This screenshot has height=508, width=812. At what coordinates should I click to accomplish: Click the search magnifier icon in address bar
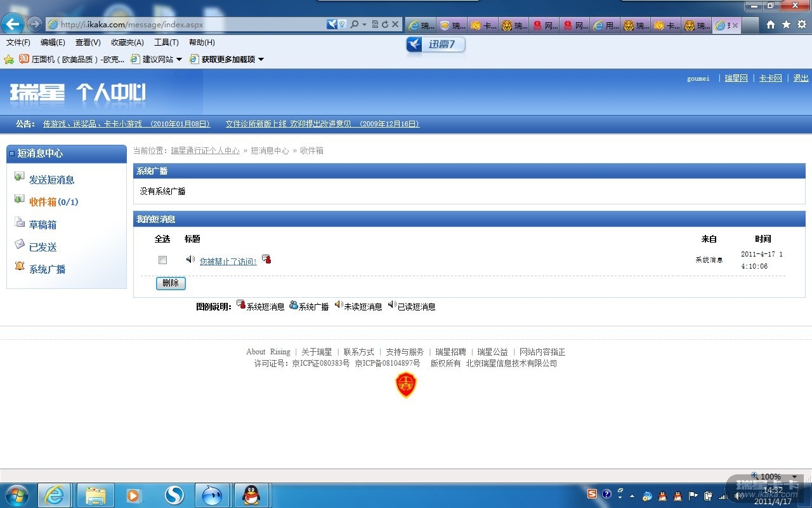coord(354,24)
